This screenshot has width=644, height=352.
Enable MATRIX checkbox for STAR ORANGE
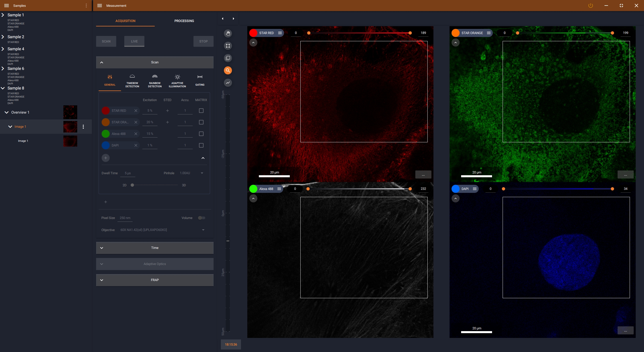point(201,122)
